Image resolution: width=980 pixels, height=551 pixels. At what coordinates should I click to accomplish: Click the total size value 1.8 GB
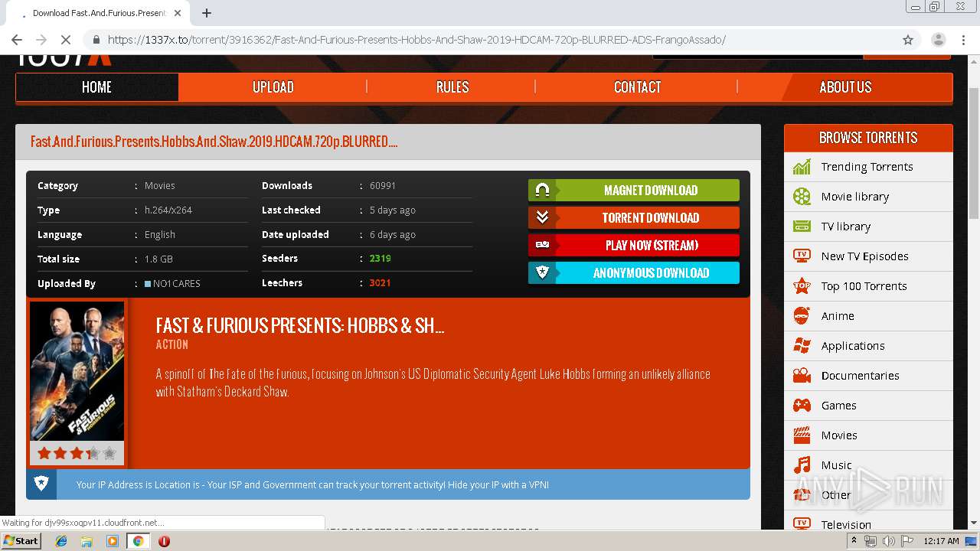coord(158,259)
